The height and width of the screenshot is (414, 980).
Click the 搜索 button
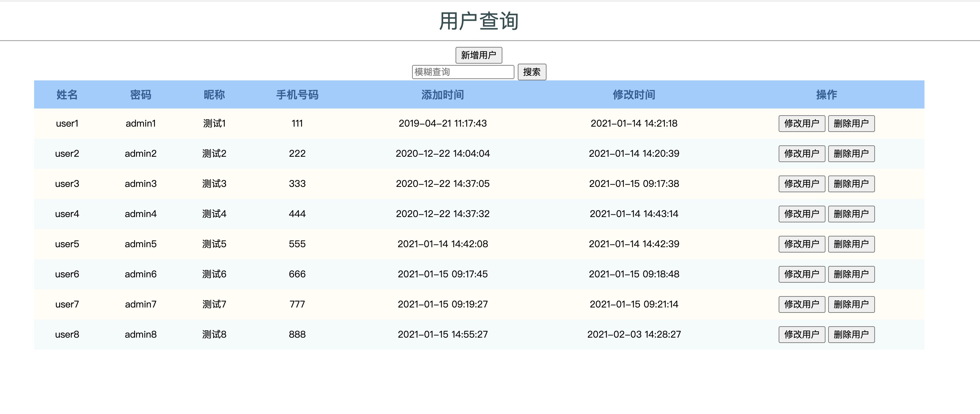point(532,72)
